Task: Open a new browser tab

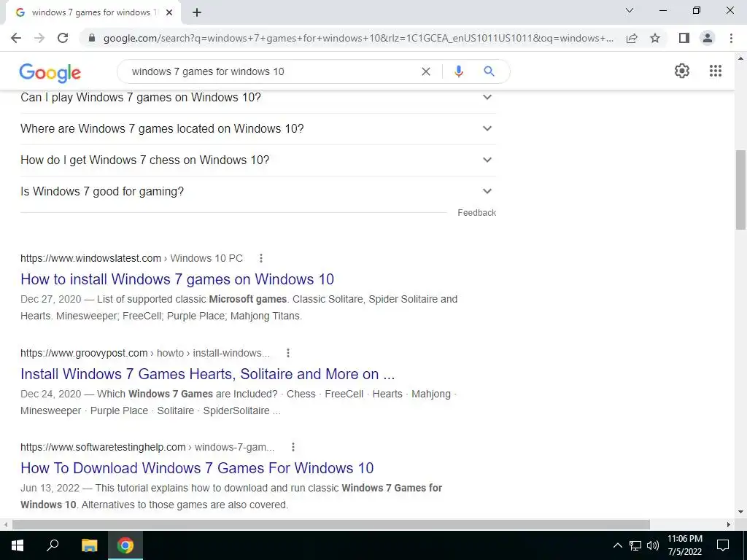Action: [x=197, y=13]
